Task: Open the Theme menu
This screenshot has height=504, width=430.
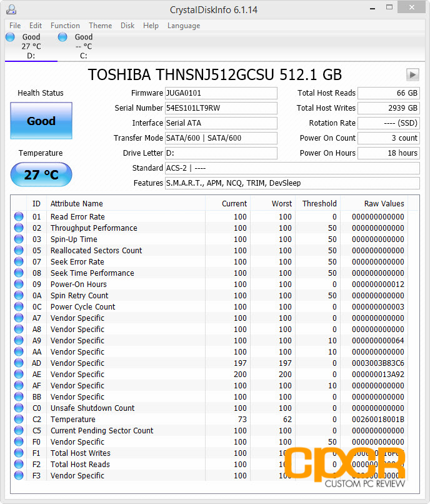Action: 101,26
